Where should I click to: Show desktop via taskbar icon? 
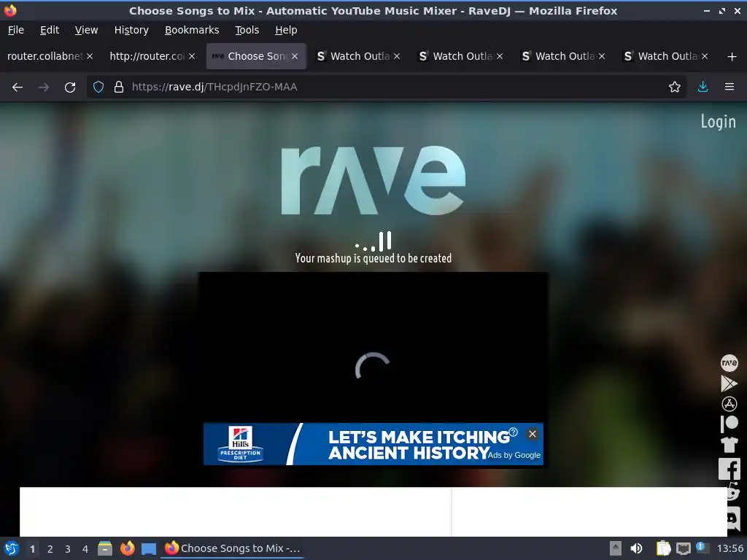[149, 549]
